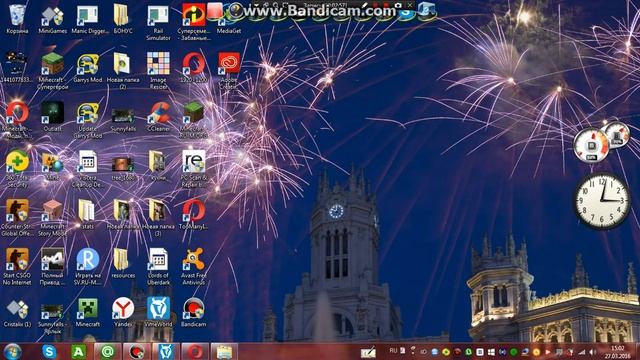Open the Explorer folder taskbar button

[224, 351]
